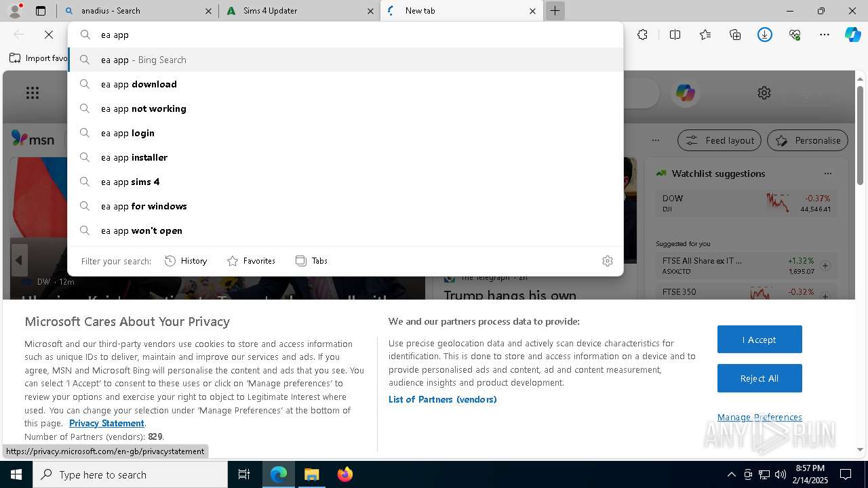
Task: Show hidden system tray icons
Action: 731,474
